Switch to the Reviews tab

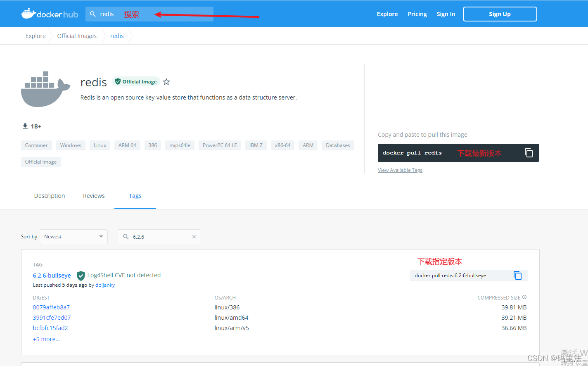point(94,196)
